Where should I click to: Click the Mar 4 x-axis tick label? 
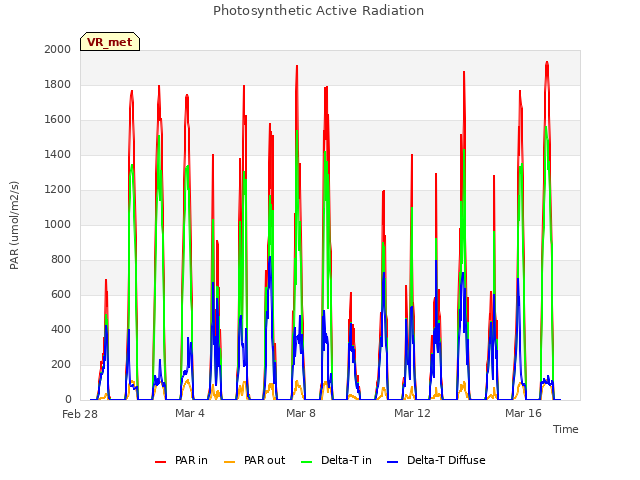pos(190,413)
